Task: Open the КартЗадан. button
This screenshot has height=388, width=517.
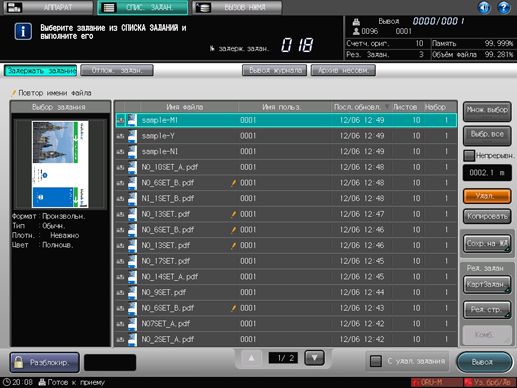Action: 487,284
